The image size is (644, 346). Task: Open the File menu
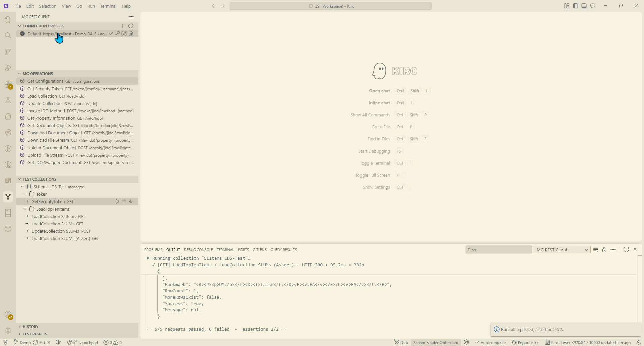[x=18, y=6]
